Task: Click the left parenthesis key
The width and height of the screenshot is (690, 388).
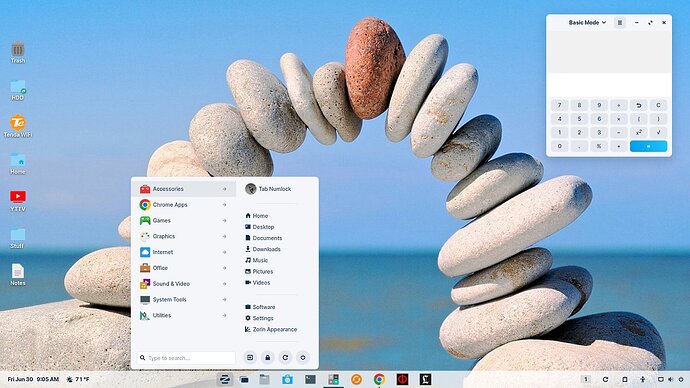Action: 639,119
